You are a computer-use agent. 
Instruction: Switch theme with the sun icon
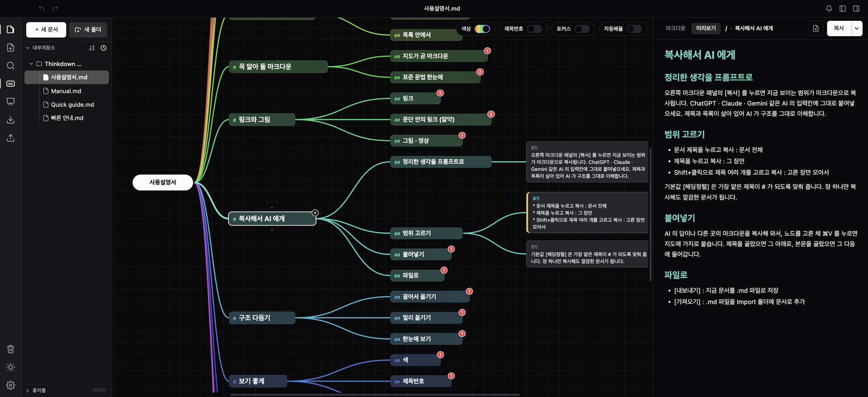point(10,367)
